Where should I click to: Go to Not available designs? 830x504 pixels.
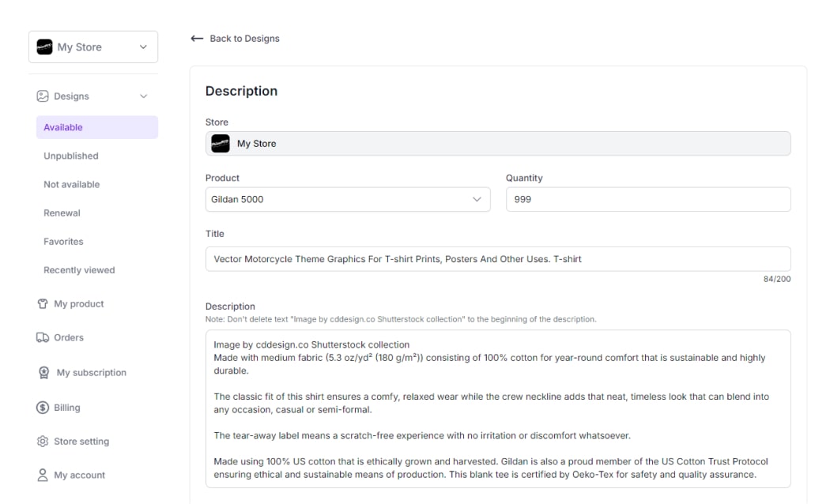[71, 185]
